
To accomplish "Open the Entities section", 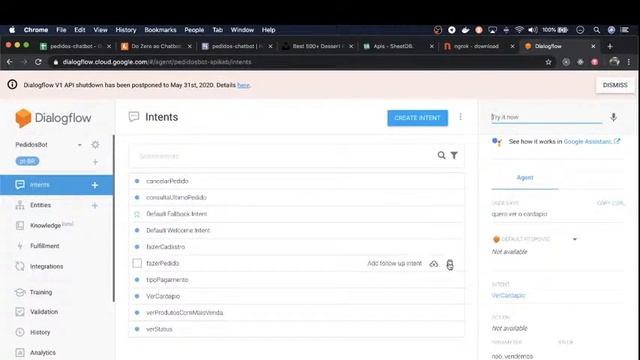I will pos(40,205).
